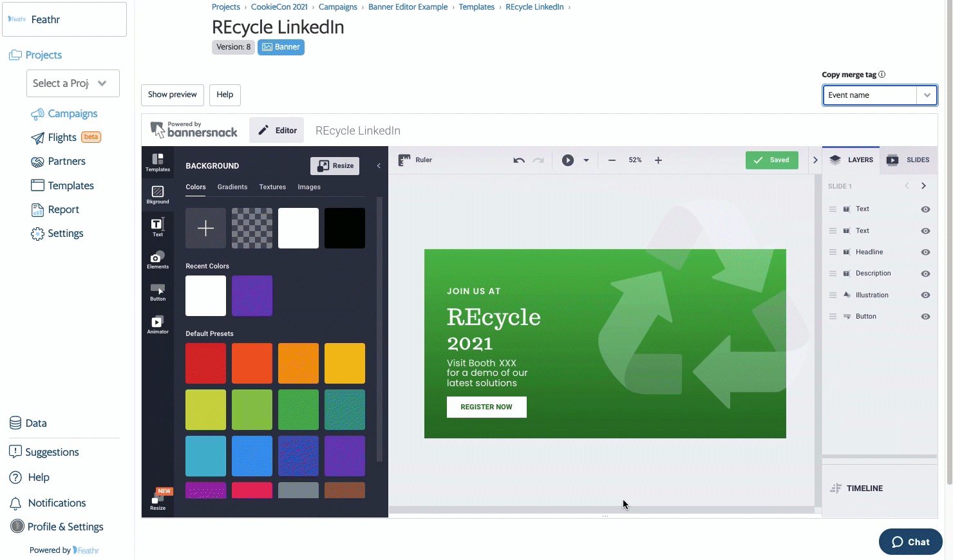Open the Button tool in sidebar
Screen dimensions: 953x560
pos(158,292)
